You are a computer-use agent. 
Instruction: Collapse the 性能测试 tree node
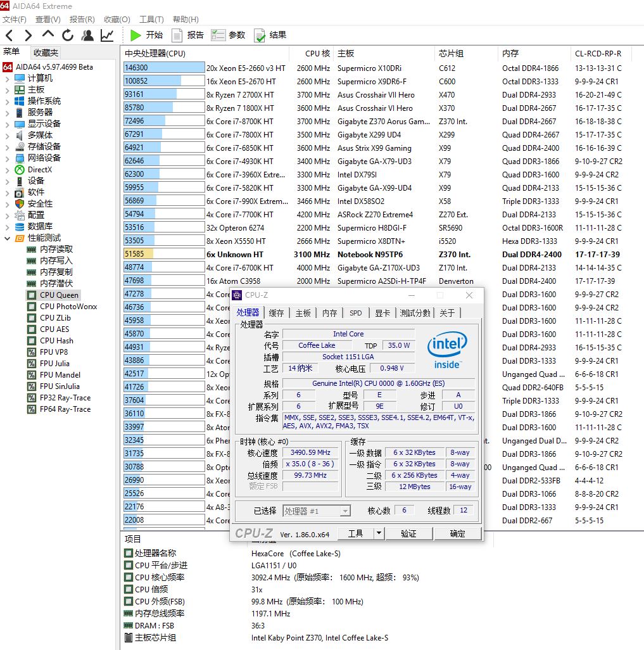pos(6,238)
